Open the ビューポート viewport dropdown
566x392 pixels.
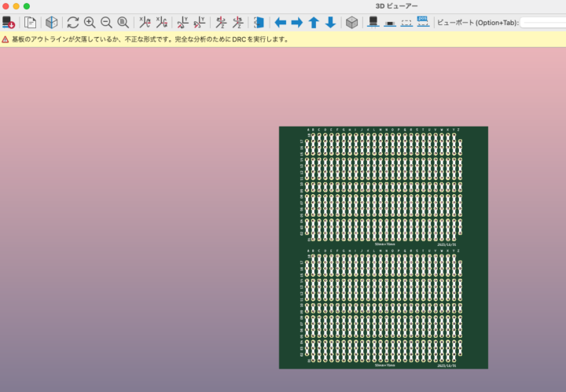click(x=542, y=23)
